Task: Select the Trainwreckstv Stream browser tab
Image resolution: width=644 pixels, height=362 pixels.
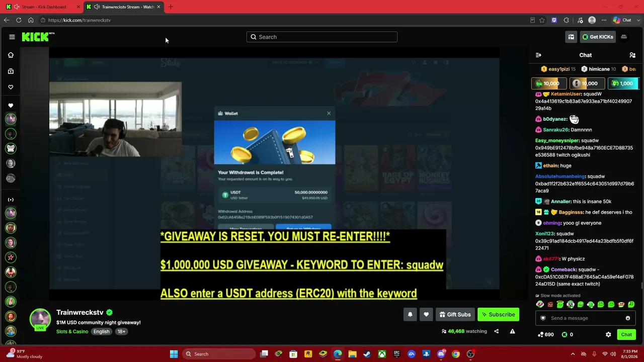Action: [x=124, y=7]
